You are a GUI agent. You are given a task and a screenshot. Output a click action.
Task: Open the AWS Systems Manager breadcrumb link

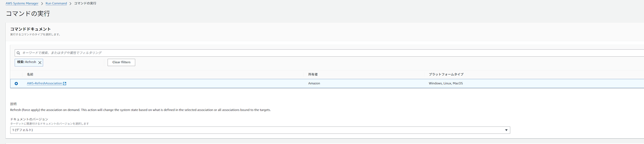22,4
